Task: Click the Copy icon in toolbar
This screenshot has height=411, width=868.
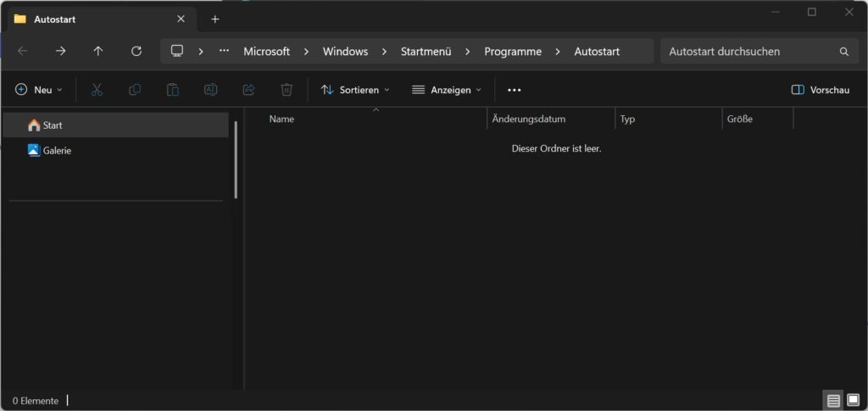Action: coord(135,90)
